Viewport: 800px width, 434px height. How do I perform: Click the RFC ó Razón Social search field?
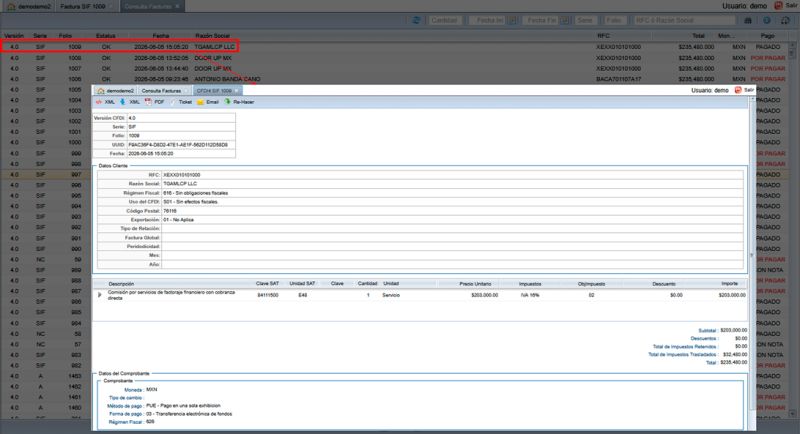click(x=685, y=20)
